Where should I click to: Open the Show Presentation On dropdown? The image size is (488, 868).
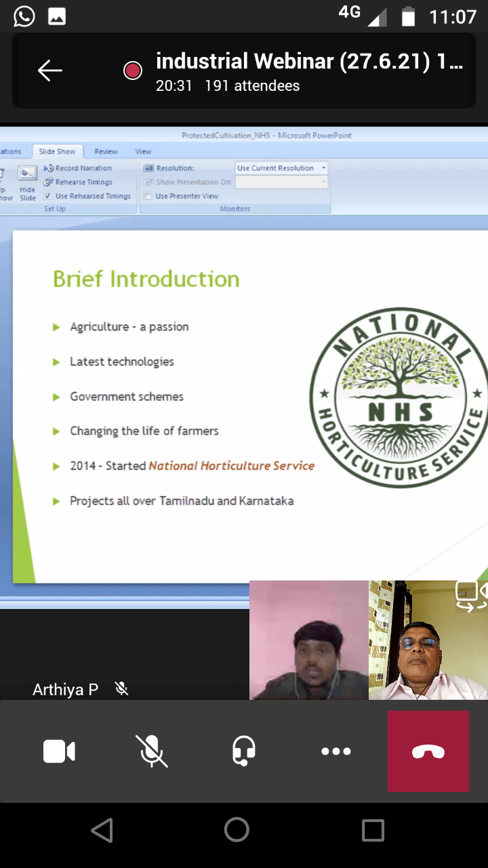tap(281, 182)
